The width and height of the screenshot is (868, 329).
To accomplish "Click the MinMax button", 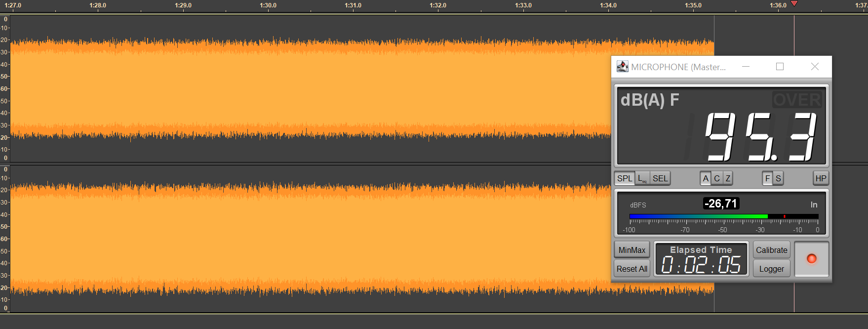I will point(632,250).
